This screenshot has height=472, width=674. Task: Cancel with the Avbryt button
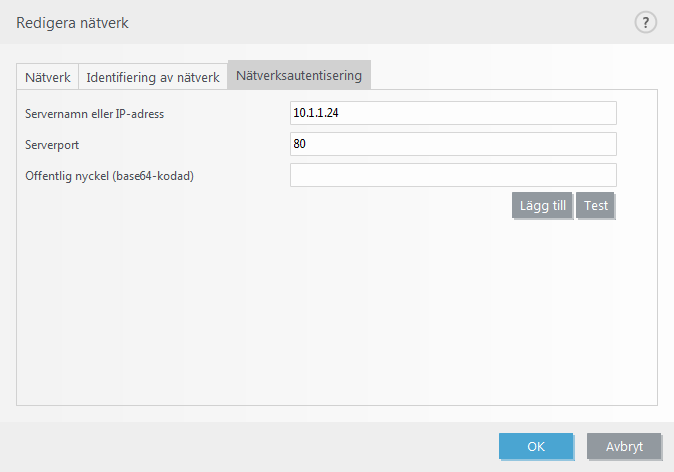click(624, 446)
